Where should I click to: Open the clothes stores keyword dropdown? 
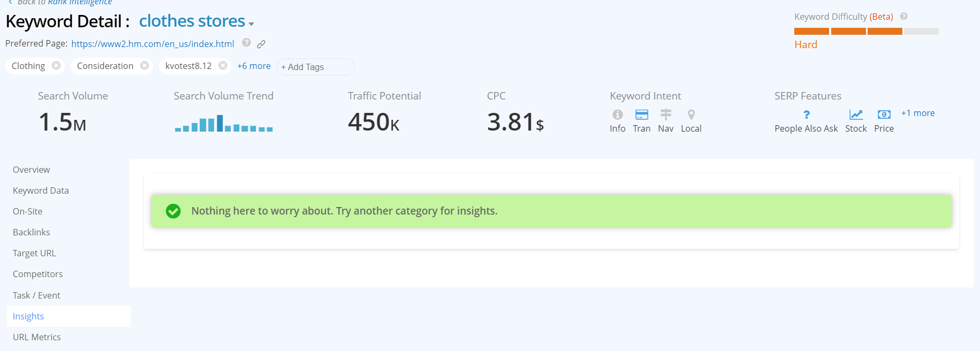pyautogui.click(x=252, y=24)
